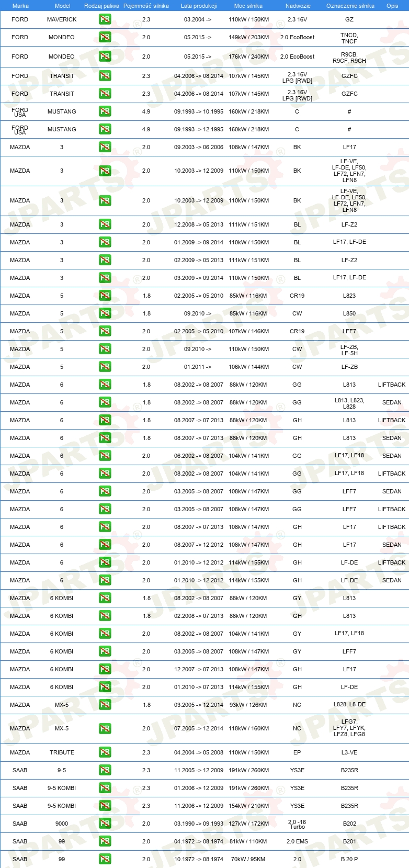Select fuel icon in SAAB 99 B 20 P row
The height and width of the screenshot is (868, 409).
pos(105,859)
